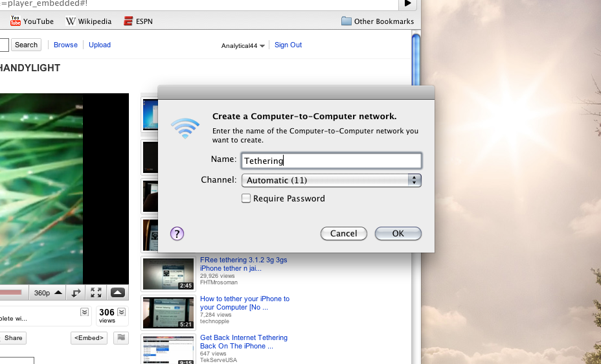Screen dimensions: 601x364
Task: Click the Upload link
Action: pos(100,45)
